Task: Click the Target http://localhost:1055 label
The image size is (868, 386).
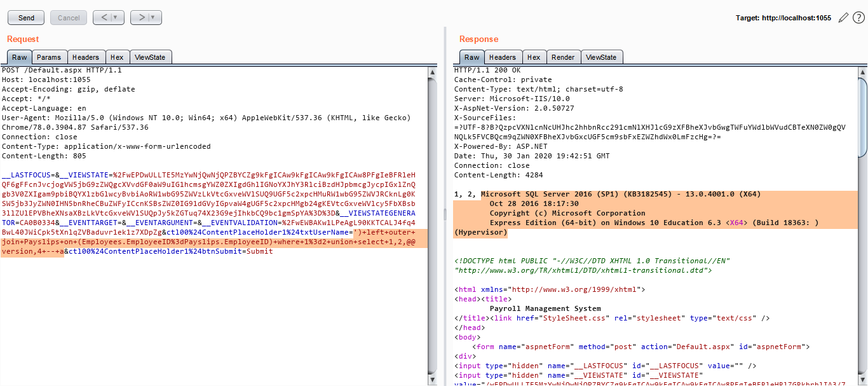Action: [x=783, y=18]
